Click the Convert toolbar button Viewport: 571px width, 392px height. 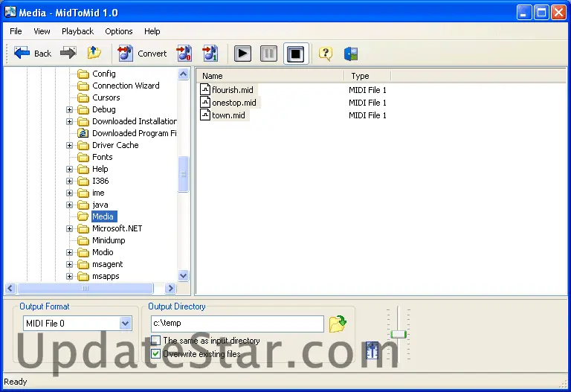(x=142, y=54)
